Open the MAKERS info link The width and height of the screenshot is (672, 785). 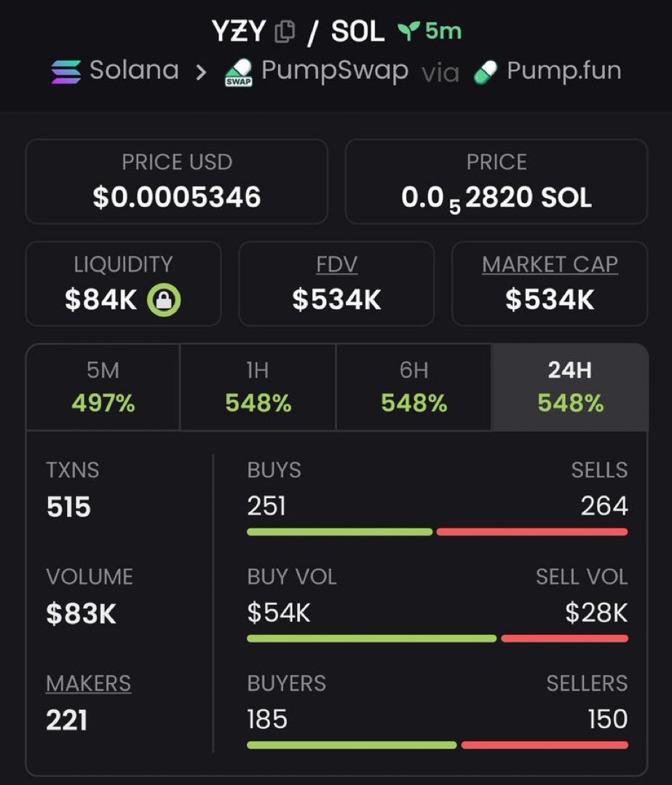tap(89, 683)
